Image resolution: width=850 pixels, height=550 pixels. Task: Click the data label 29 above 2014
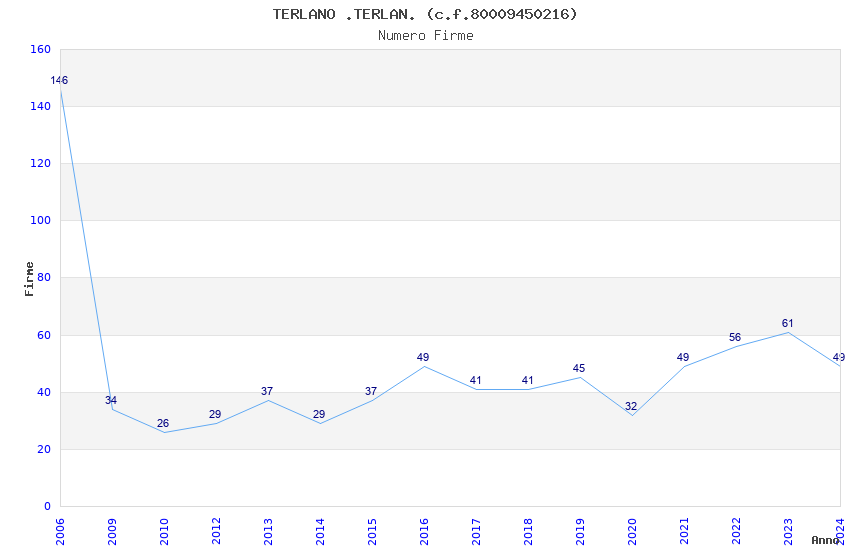click(x=319, y=414)
